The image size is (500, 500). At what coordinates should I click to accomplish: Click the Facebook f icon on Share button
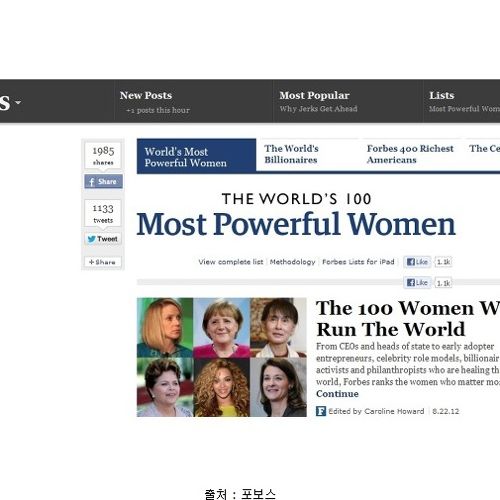91,182
